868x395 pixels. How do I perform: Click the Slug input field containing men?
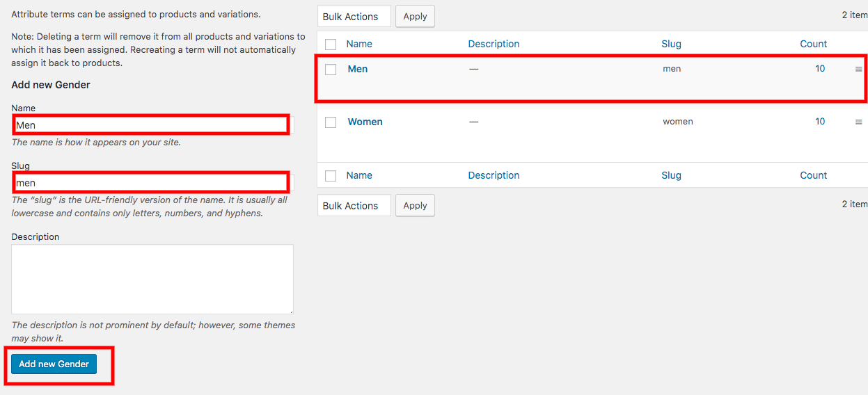(x=152, y=183)
